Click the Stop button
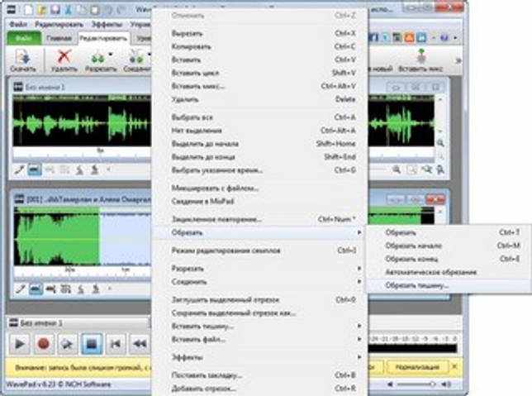 (92, 344)
